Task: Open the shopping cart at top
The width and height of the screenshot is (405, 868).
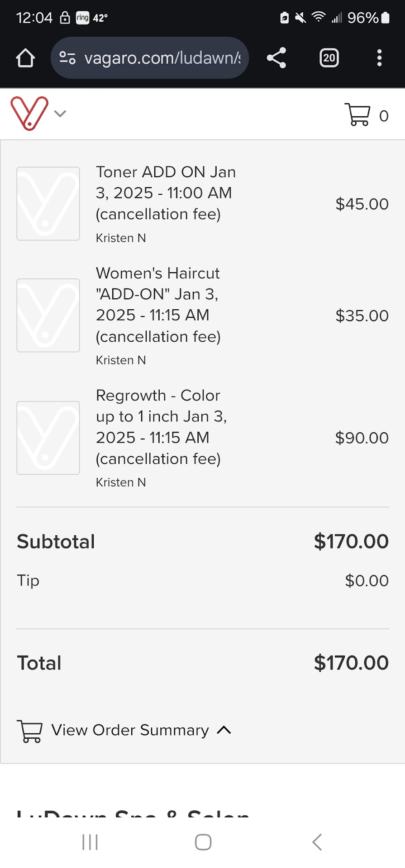Action: point(358,115)
